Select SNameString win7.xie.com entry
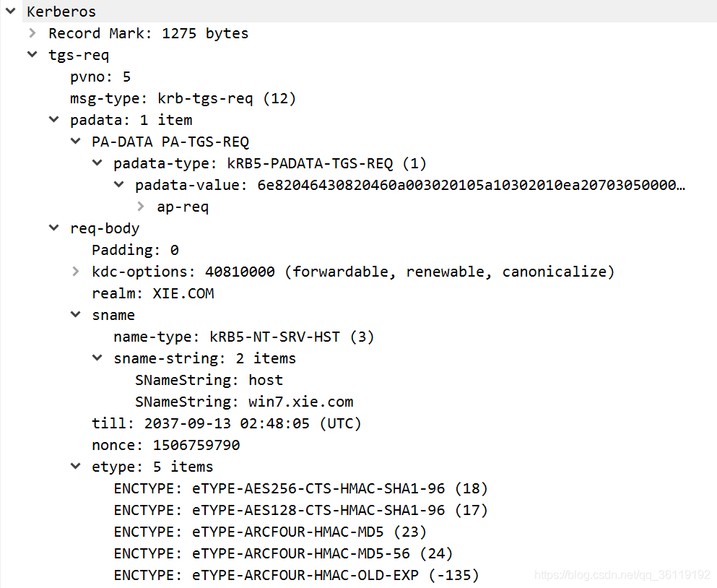Viewport: 717px width, 588px height. 244,402
